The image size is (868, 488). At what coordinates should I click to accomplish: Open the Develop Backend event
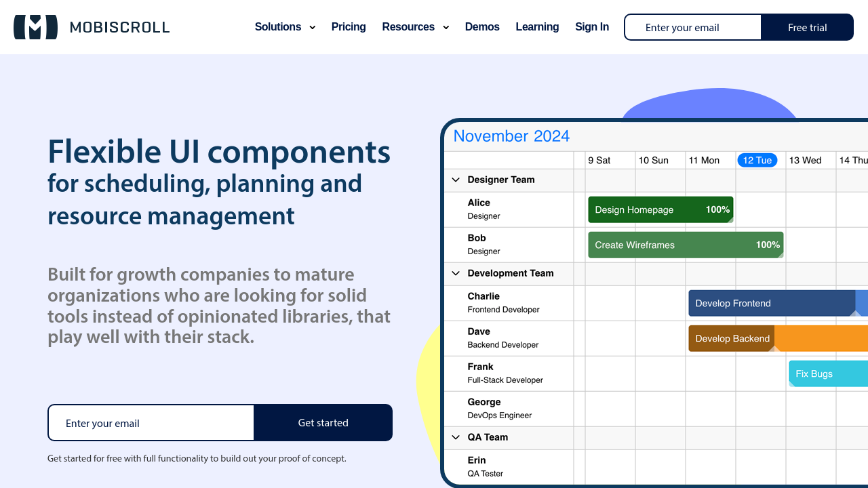(778, 338)
